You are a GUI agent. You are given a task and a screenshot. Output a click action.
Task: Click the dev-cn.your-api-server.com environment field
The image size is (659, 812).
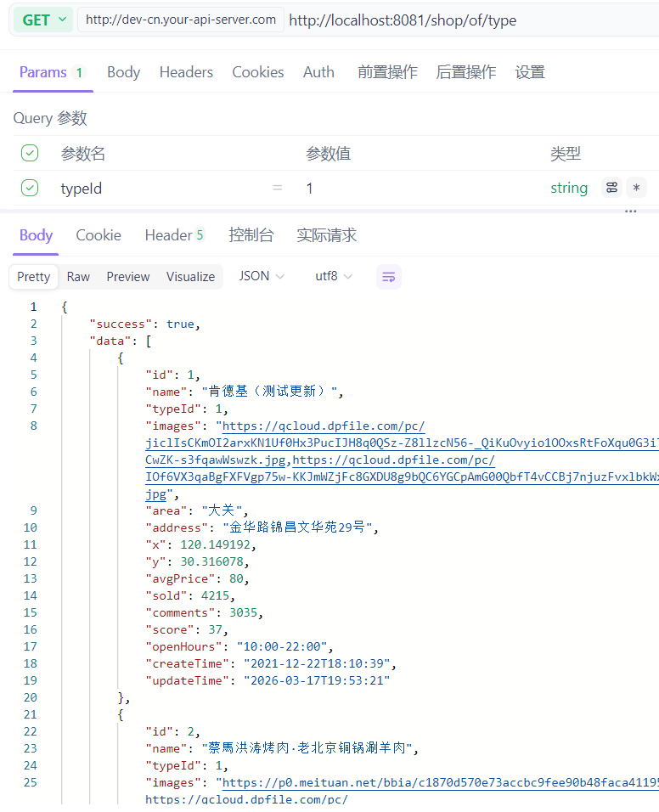click(181, 20)
